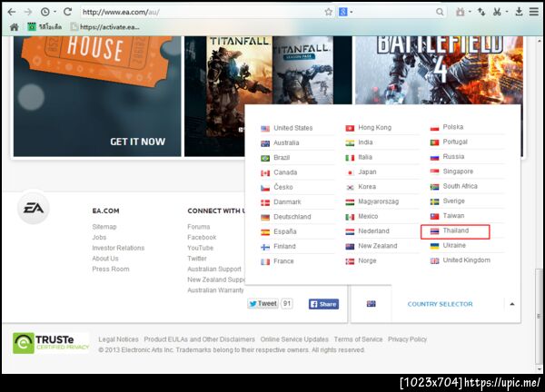Click the scissors toolbar icon
The width and height of the screenshot is (545, 392).
[497, 12]
